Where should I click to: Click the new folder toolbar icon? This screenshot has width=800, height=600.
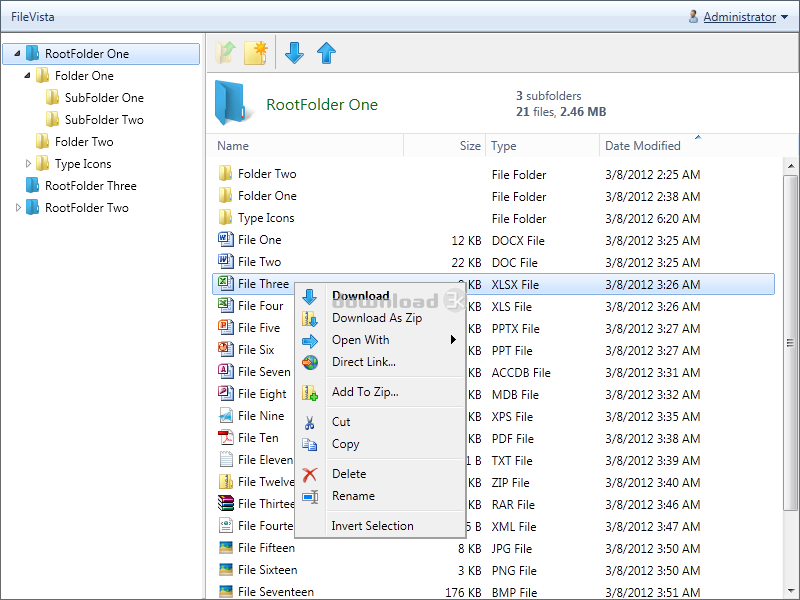(256, 53)
